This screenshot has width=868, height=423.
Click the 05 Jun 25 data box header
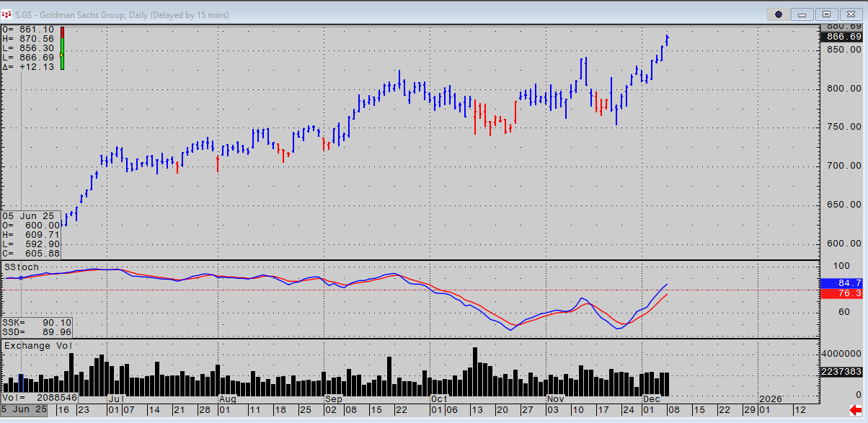[27, 216]
